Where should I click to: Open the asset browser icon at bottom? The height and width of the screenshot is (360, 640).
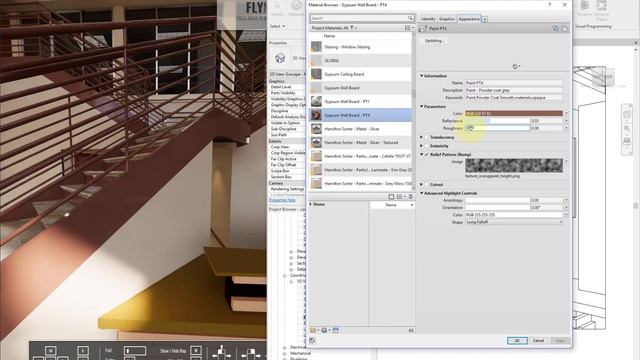click(336, 330)
